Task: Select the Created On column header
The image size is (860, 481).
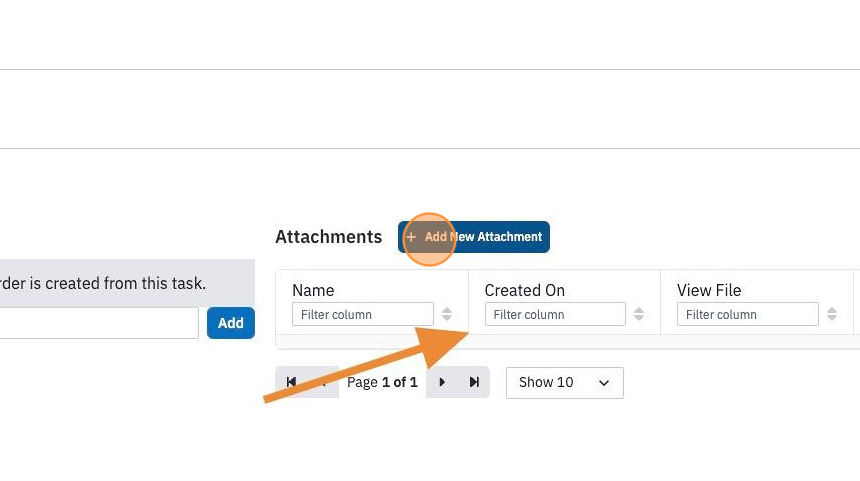Action: pos(525,290)
